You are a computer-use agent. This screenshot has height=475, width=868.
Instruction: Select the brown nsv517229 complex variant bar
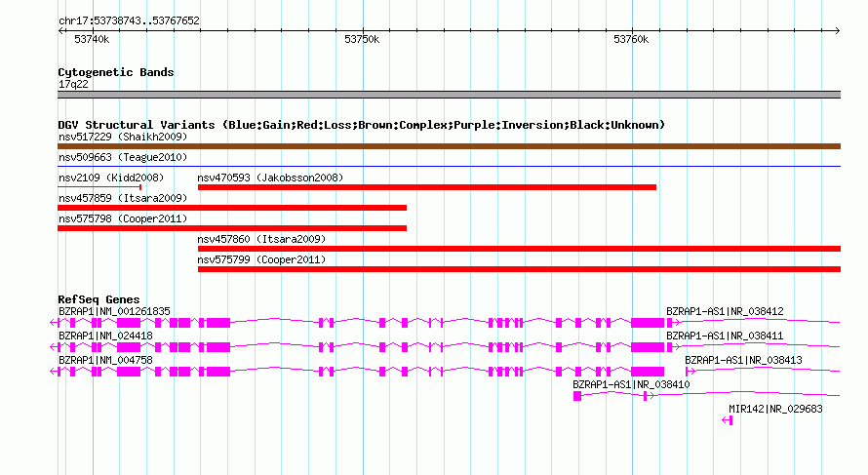click(449, 146)
